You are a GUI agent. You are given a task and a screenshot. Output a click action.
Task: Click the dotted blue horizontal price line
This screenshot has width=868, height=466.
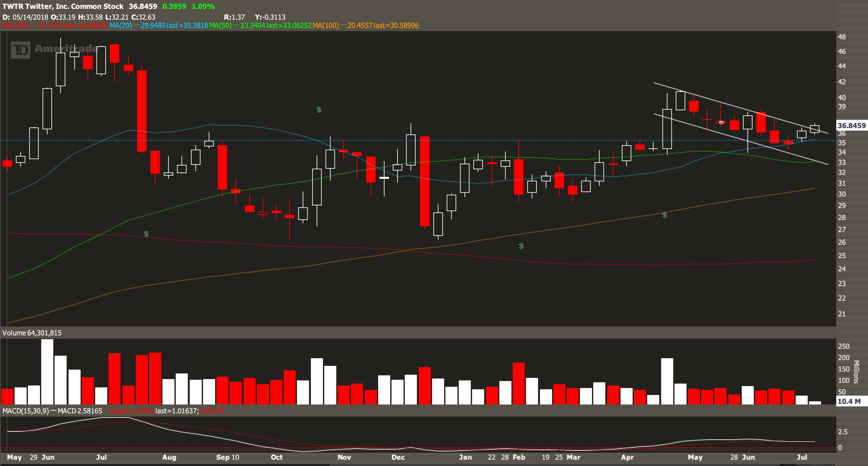coord(418,140)
